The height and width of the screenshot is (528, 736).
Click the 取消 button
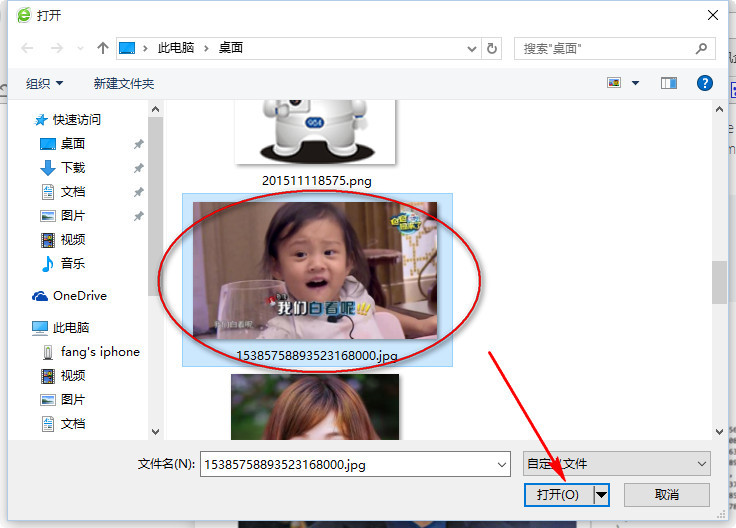pyautogui.click(x=667, y=495)
